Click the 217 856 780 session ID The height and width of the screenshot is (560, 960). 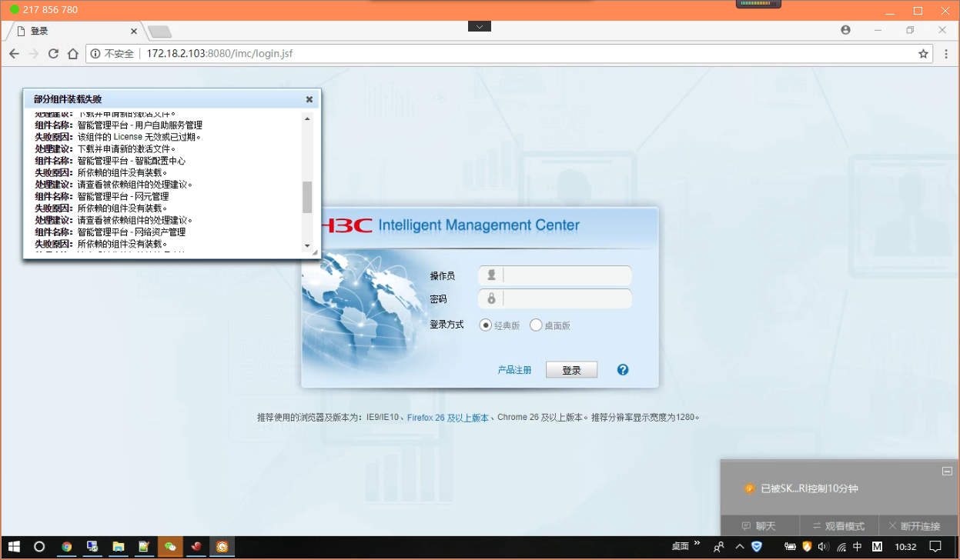[x=50, y=10]
